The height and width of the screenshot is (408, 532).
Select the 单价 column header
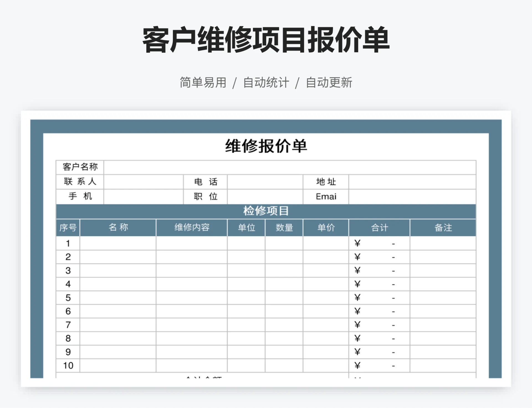point(326,228)
